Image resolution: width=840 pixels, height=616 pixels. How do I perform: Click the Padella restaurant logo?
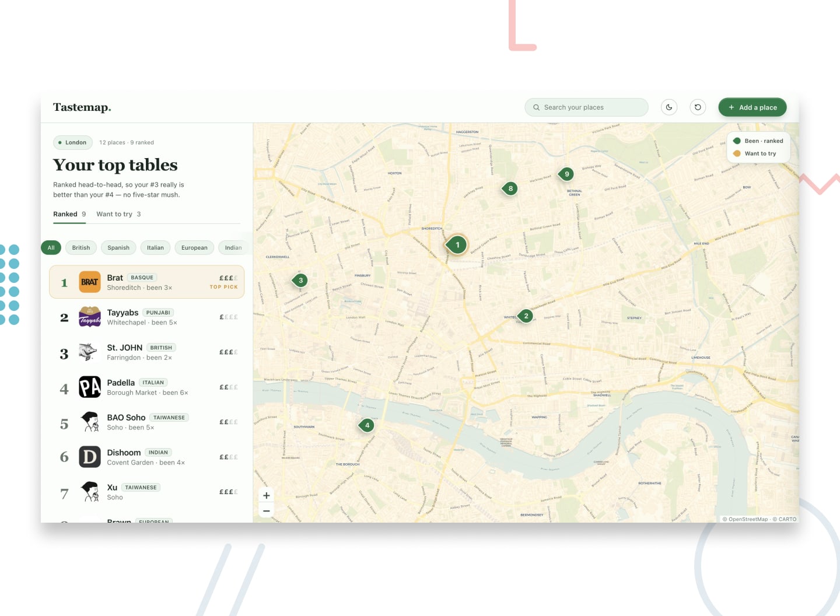90,387
